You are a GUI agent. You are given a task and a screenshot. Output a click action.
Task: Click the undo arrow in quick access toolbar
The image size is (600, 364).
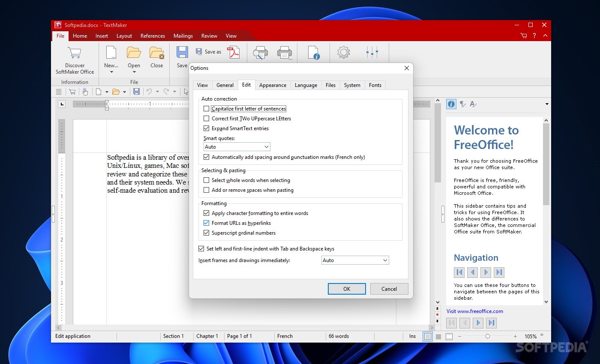coord(149,92)
